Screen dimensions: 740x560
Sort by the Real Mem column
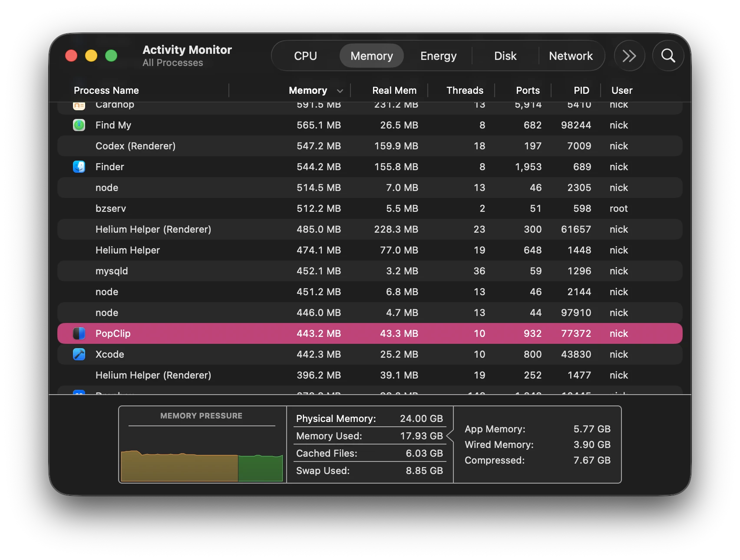394,90
